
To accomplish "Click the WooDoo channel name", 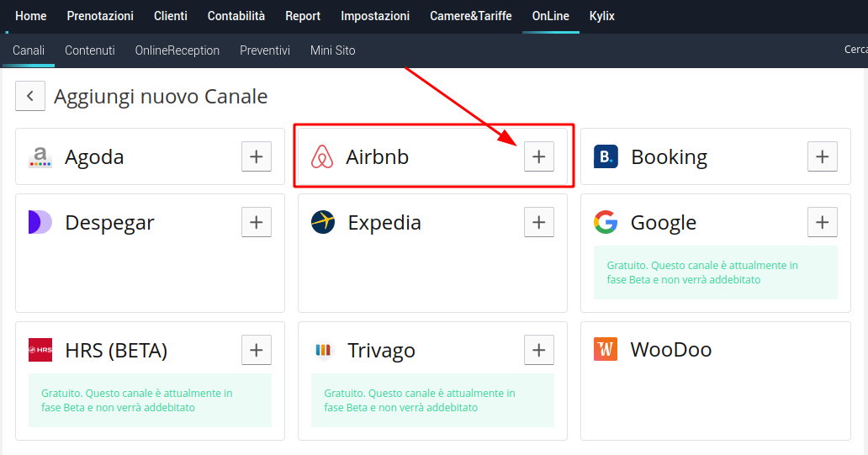I will click(671, 350).
